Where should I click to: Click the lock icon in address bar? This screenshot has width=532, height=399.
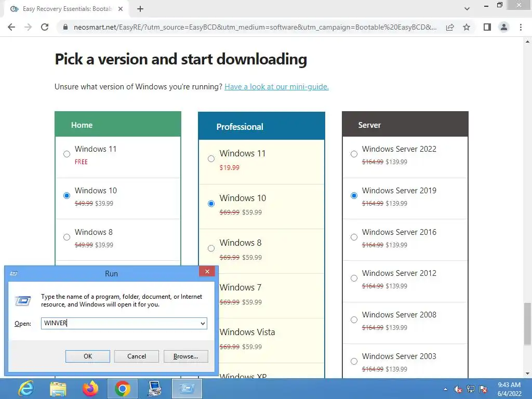[65, 27]
